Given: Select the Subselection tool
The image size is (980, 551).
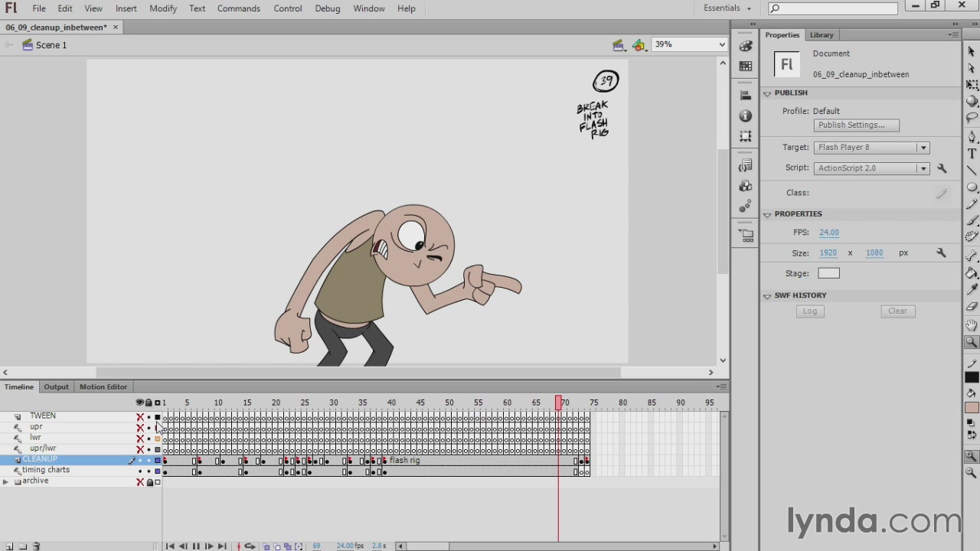Looking at the screenshot, I should (972, 68).
